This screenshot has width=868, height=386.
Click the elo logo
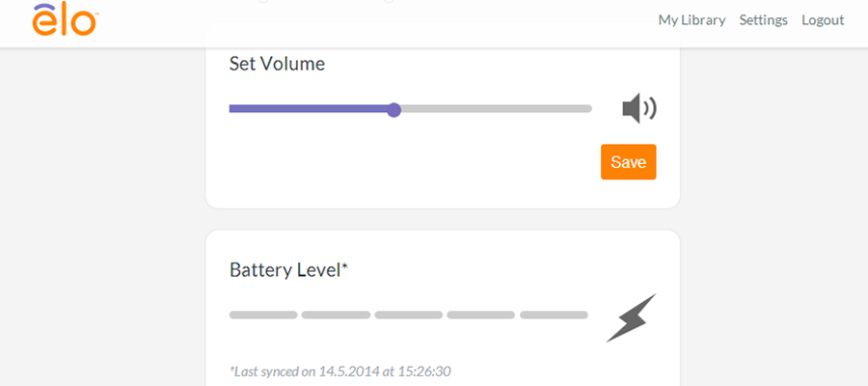(x=65, y=20)
